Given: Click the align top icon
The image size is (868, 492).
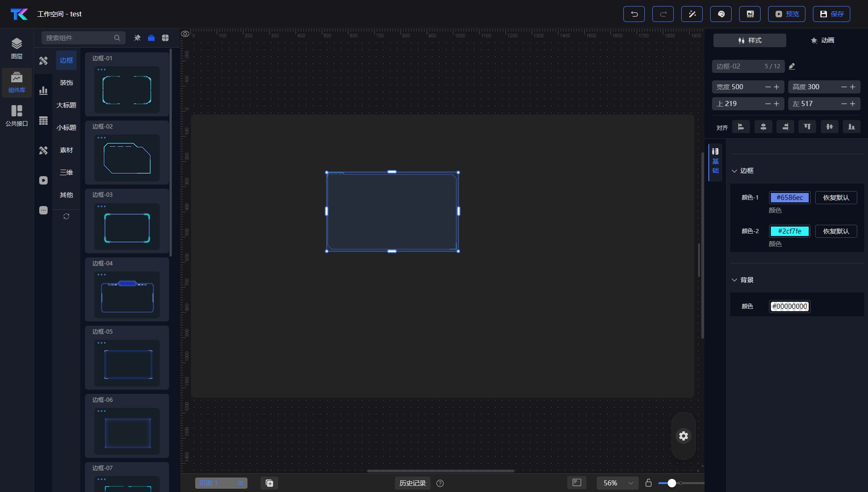Looking at the screenshot, I should [807, 127].
